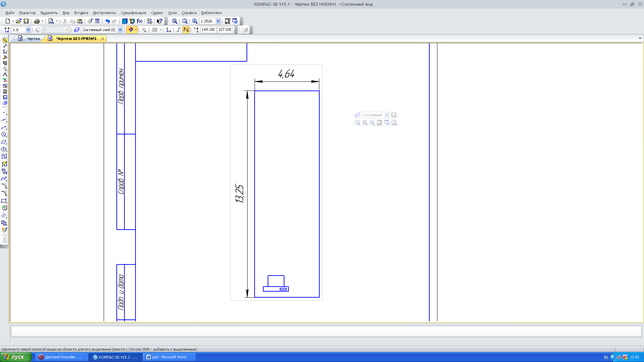This screenshot has width=644, height=362.
Task: Open the Editing hammer tools panel
Action: [x=5, y=57]
